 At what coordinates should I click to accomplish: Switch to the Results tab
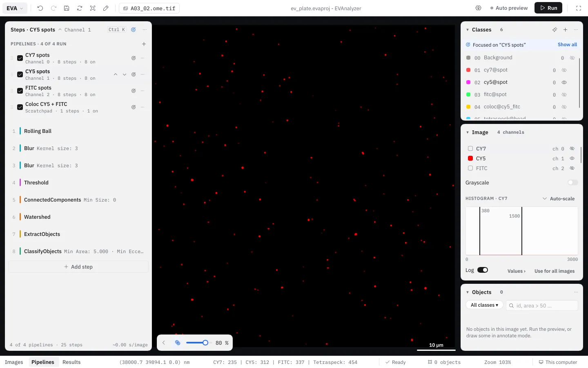pos(71,362)
